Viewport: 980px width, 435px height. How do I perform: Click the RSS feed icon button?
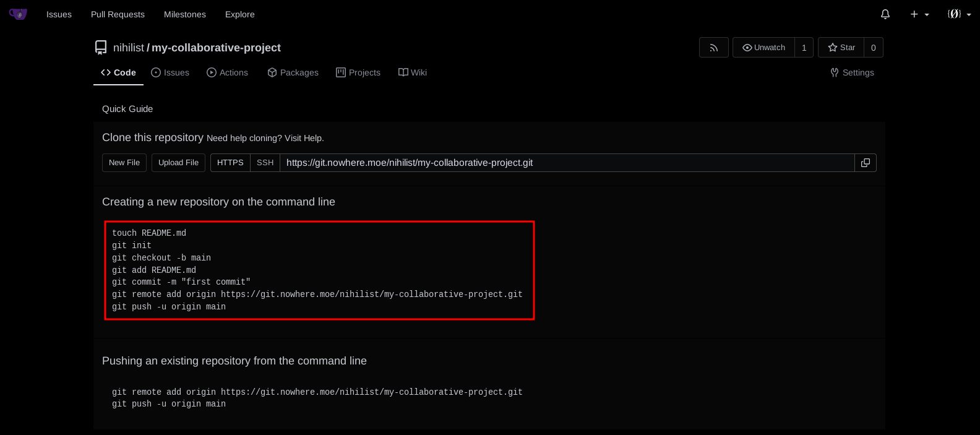713,48
